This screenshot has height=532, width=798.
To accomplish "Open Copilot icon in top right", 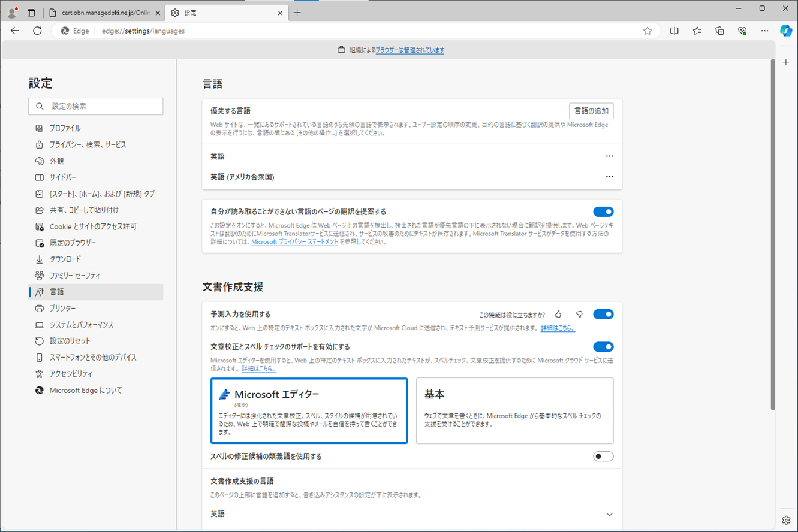I will (x=786, y=31).
